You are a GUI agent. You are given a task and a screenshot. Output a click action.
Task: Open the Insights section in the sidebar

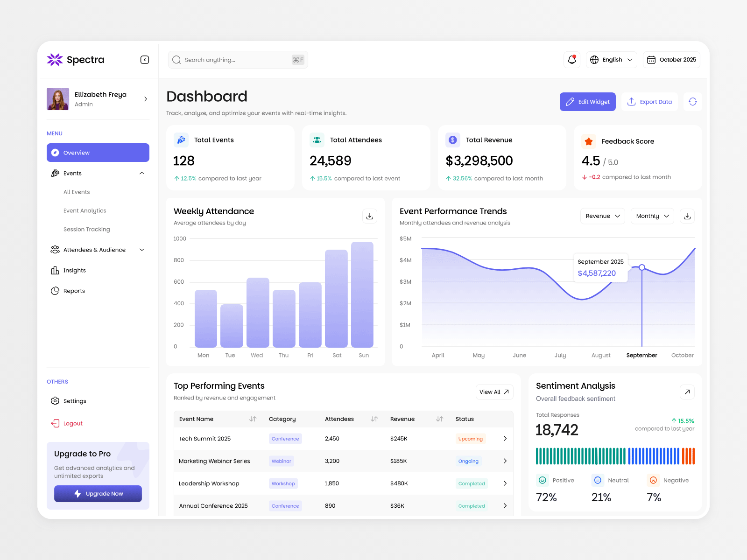click(75, 270)
